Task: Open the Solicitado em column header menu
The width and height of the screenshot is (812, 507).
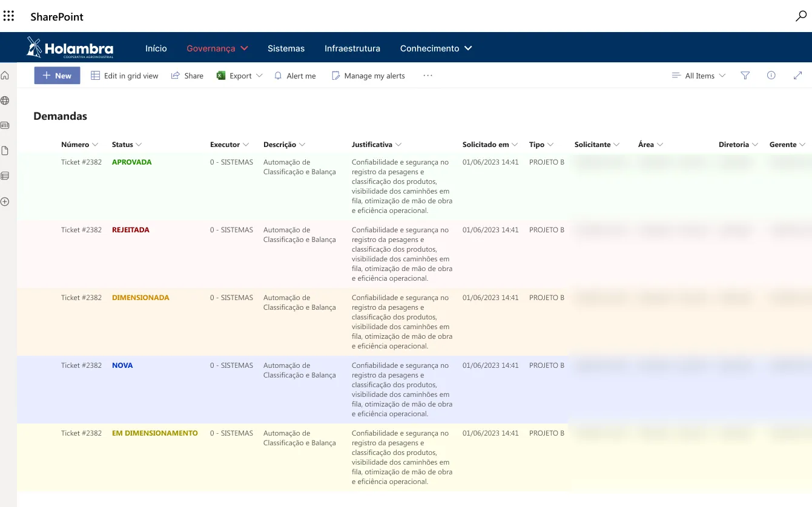Action: (490, 145)
